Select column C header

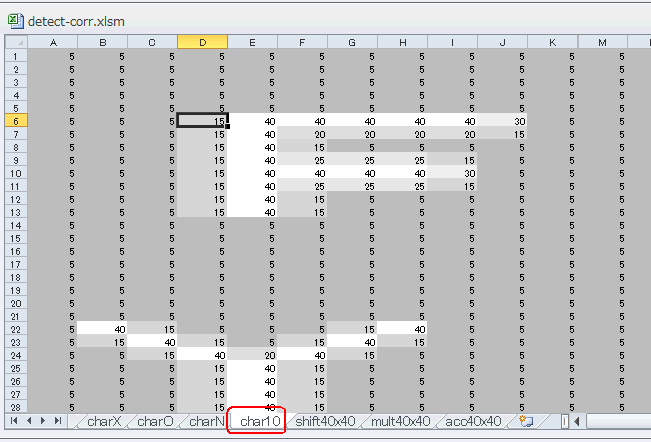pyautogui.click(x=152, y=42)
